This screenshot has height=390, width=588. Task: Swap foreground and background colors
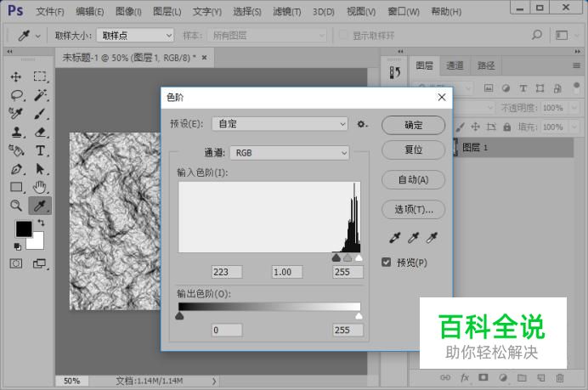tap(41, 223)
